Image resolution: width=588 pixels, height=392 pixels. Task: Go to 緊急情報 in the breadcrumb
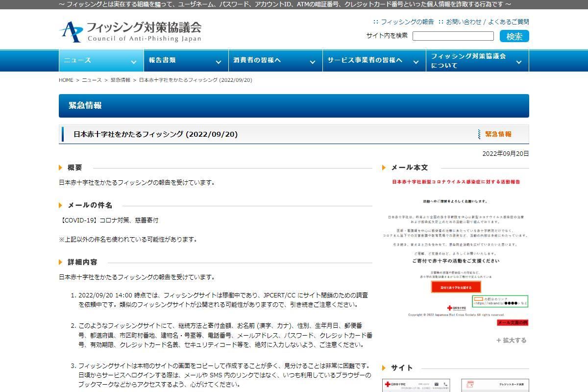pyautogui.click(x=121, y=80)
